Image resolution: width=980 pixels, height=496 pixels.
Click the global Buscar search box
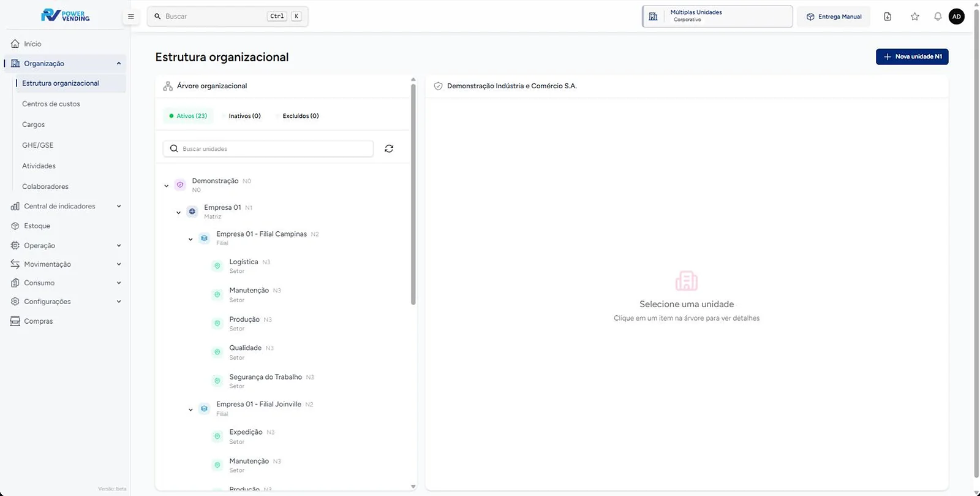pos(227,17)
